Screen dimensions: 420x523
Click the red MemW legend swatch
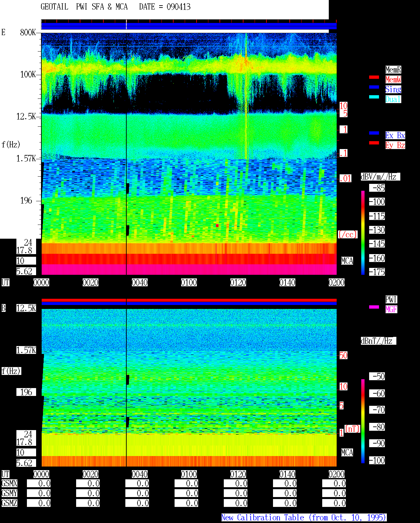(374, 77)
